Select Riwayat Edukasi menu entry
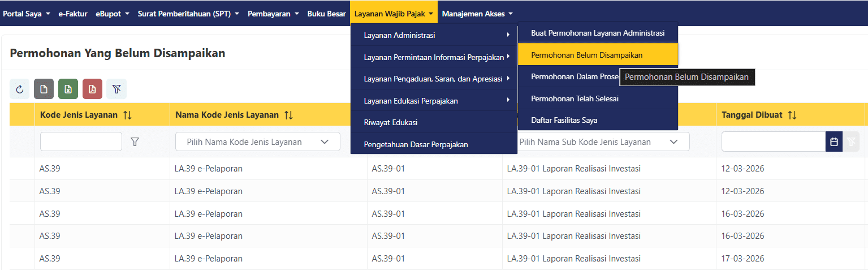 pos(434,122)
